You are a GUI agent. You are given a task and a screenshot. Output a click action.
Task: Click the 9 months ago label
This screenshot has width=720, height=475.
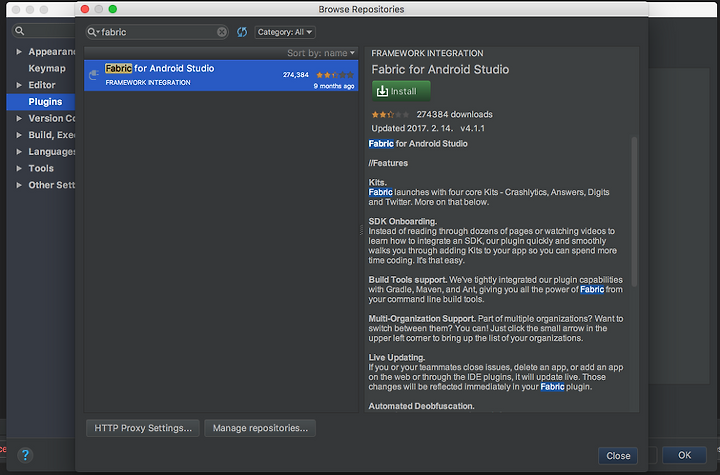pos(334,86)
